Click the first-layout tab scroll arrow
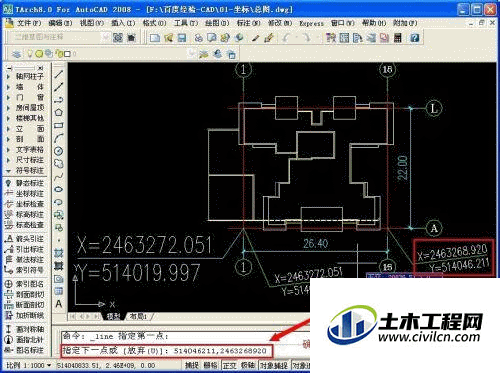This screenshot has height=373, width=500. [x=72, y=316]
